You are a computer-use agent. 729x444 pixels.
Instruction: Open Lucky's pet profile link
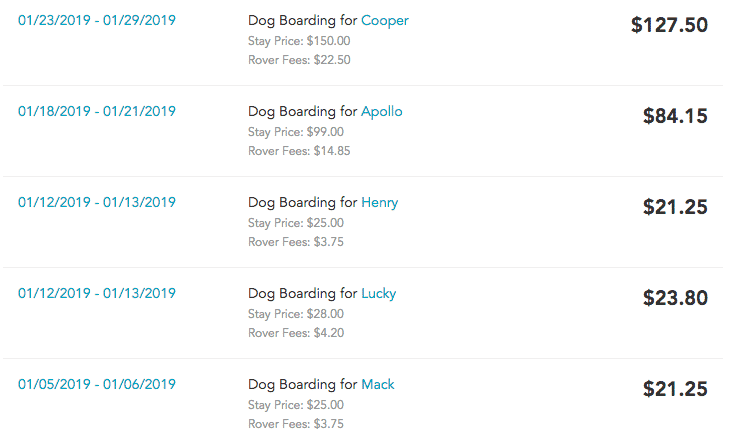click(378, 294)
